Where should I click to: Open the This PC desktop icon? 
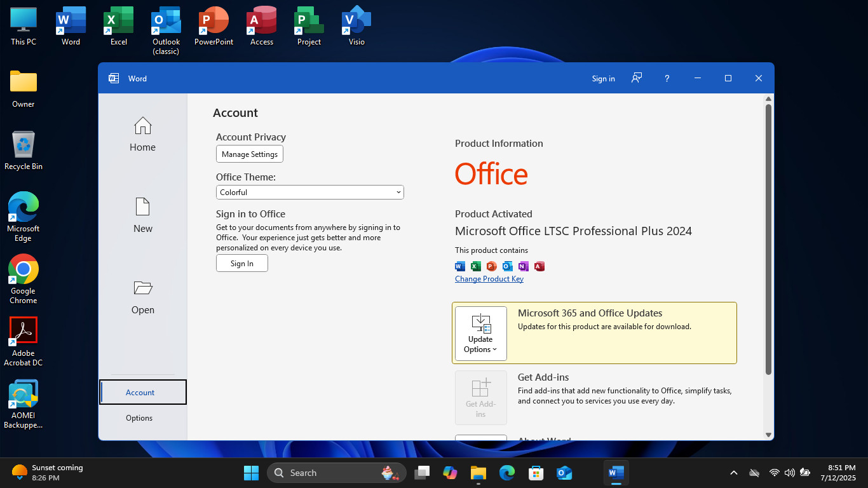click(24, 26)
